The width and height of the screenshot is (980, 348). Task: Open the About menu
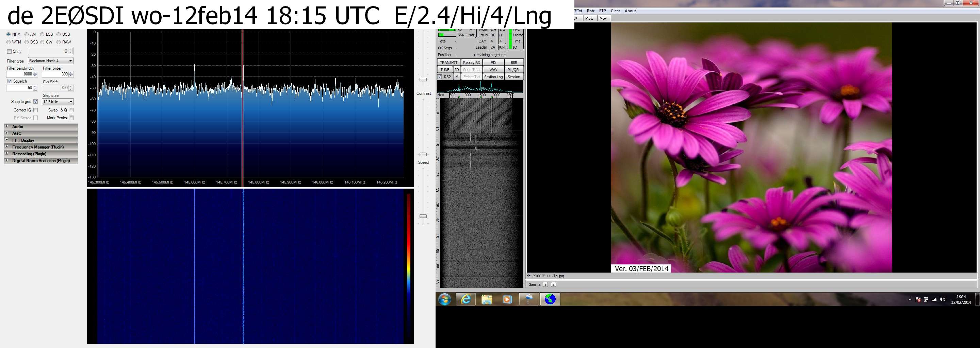[x=630, y=11]
